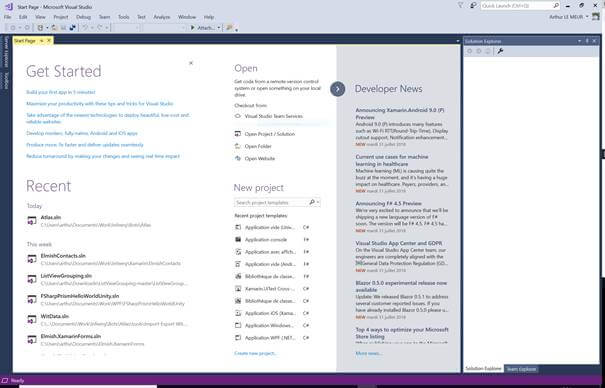
Task: Click the Ready status bar text
Action: (x=17, y=381)
